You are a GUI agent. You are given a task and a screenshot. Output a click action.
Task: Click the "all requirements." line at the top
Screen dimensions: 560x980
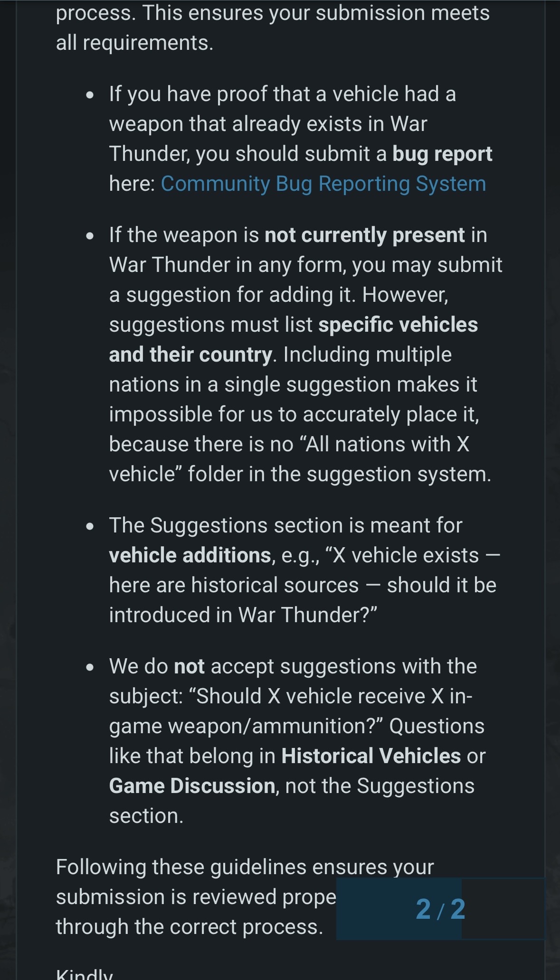134,43
